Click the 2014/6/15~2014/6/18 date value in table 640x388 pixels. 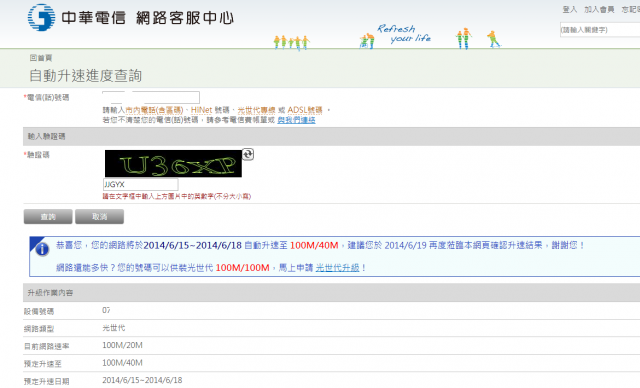[142, 380]
